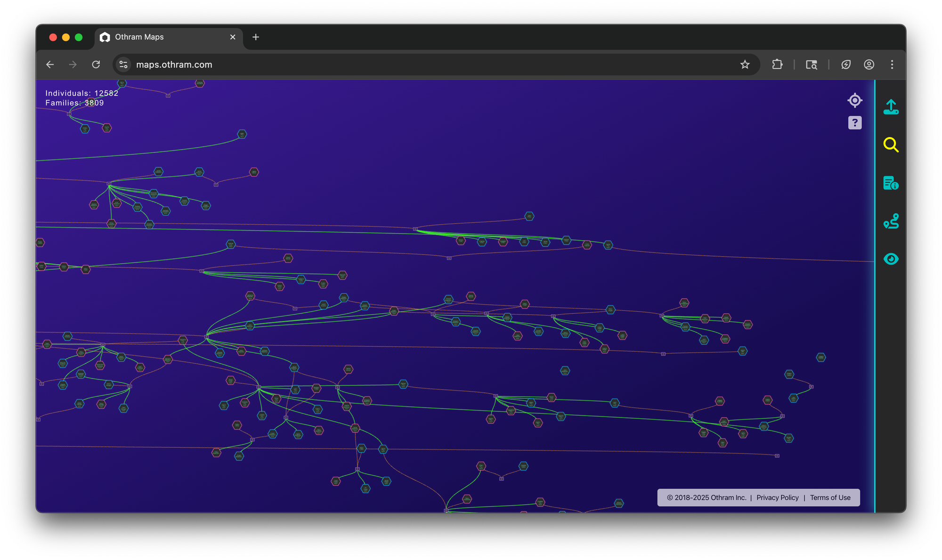
Task: Toggle the eye visibility icon
Action: [891, 259]
